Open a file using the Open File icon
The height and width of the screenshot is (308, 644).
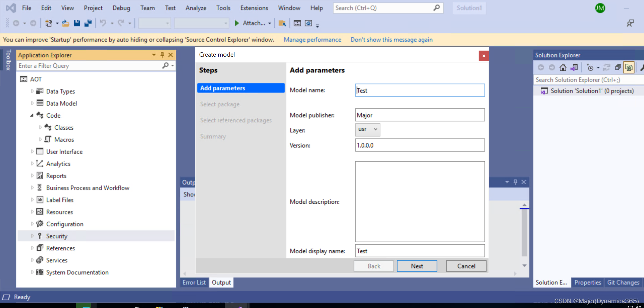tap(65, 23)
